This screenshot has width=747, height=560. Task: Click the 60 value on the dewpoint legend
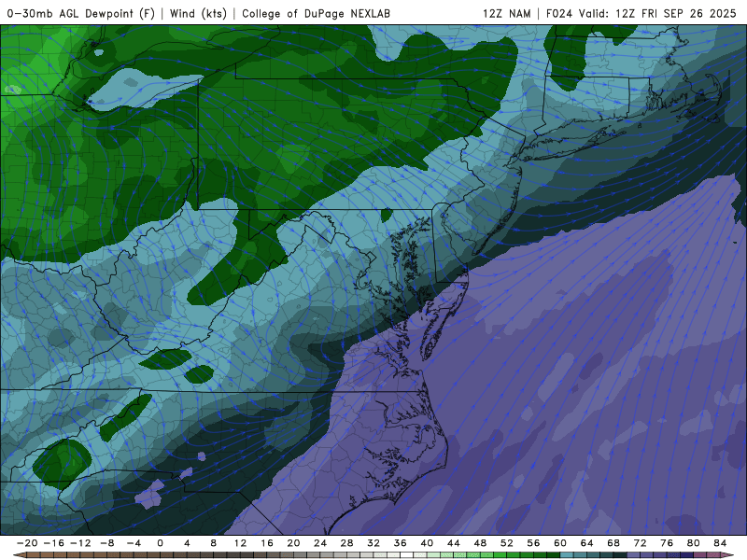point(560,543)
